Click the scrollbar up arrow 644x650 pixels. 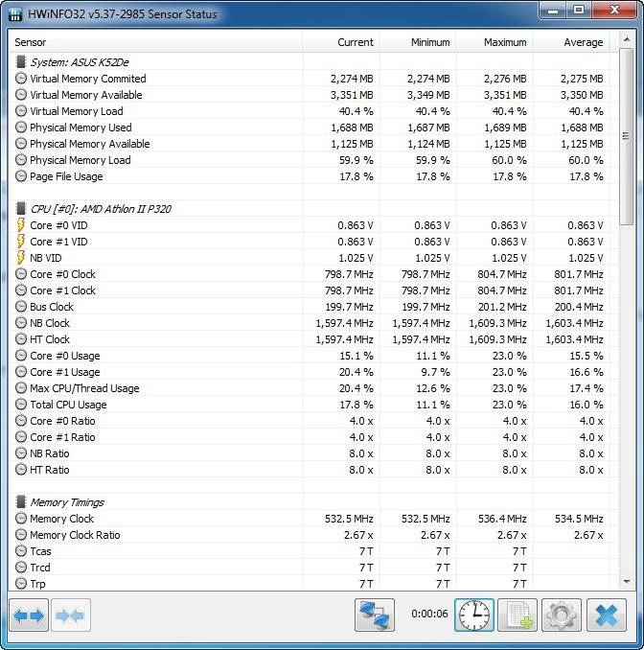[627, 40]
